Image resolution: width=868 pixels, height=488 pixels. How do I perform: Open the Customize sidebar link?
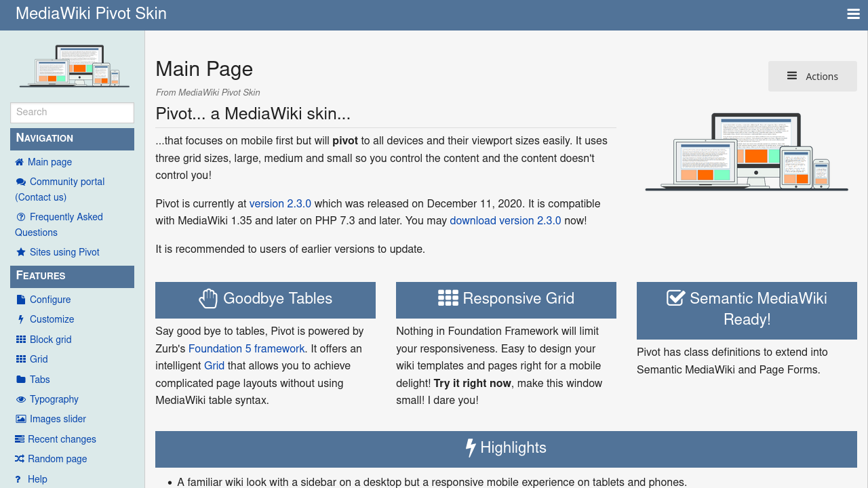click(52, 319)
